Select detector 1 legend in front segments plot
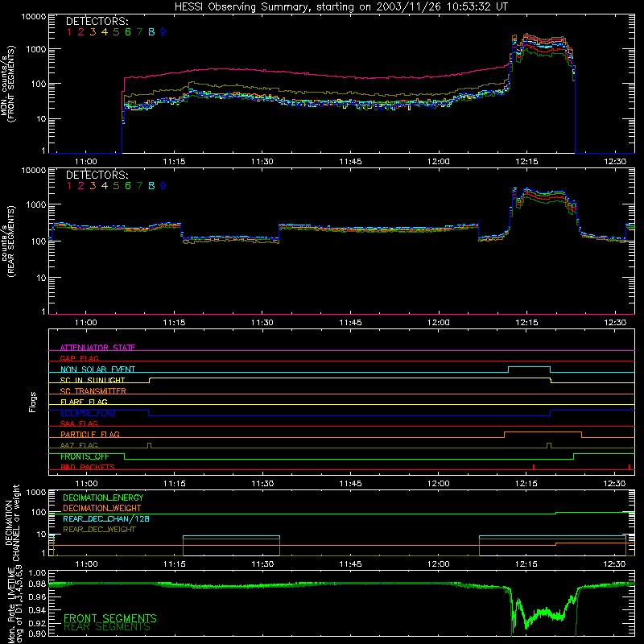The height and width of the screenshot is (644, 644). [69, 32]
